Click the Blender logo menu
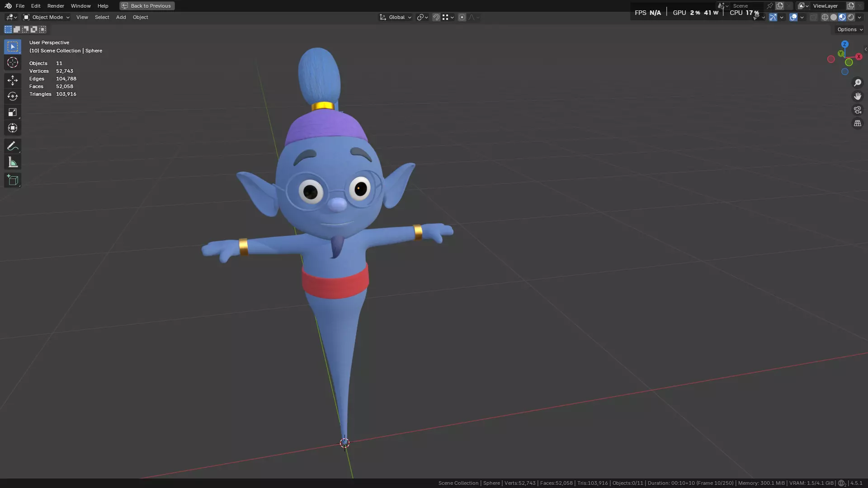Screen dimensions: 868x488 pos(8,6)
